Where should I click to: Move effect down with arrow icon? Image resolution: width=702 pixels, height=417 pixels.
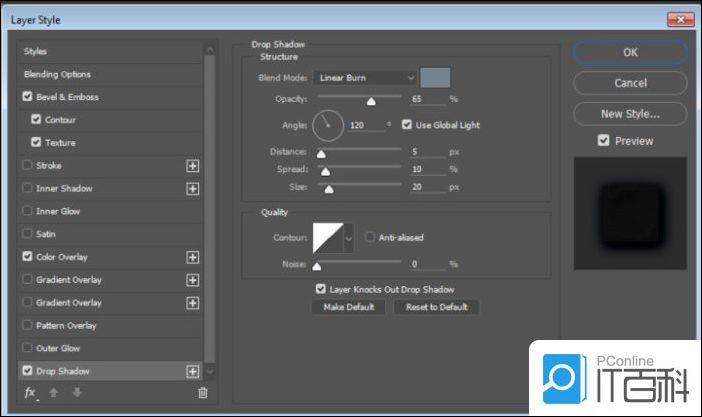coord(76,394)
